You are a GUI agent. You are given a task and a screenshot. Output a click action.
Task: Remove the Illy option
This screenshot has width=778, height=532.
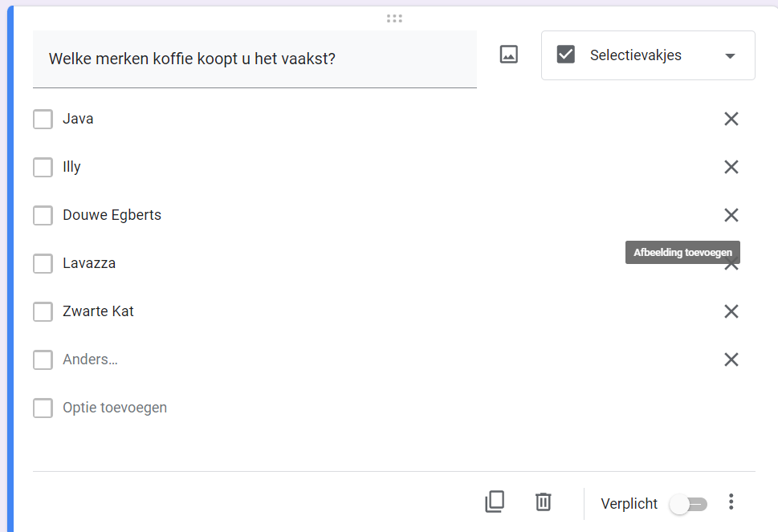(731, 167)
